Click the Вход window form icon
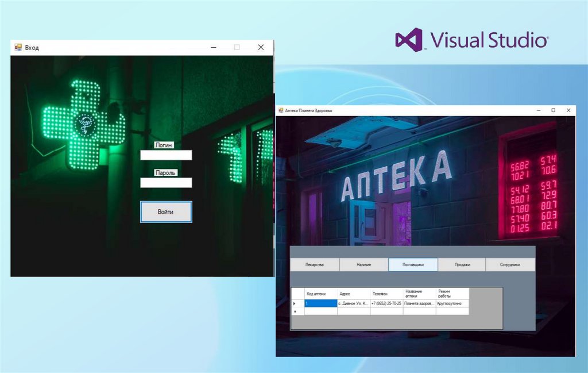The image size is (588, 373). point(18,47)
